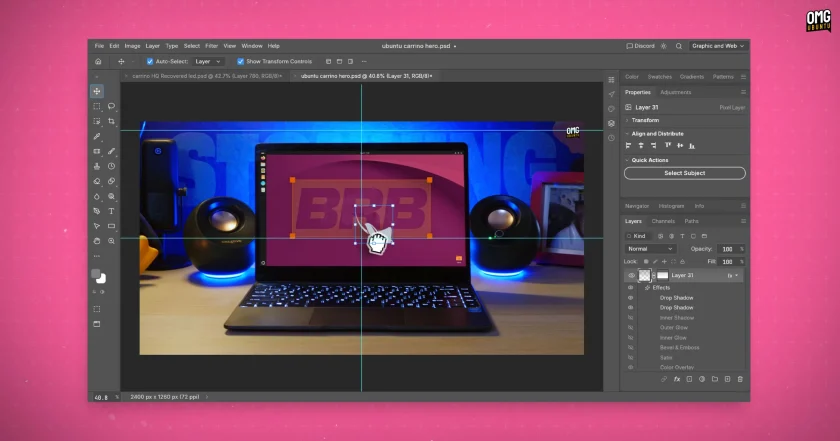Open the search magnifier in the top bar
This screenshot has width=840, height=441.
click(x=679, y=46)
